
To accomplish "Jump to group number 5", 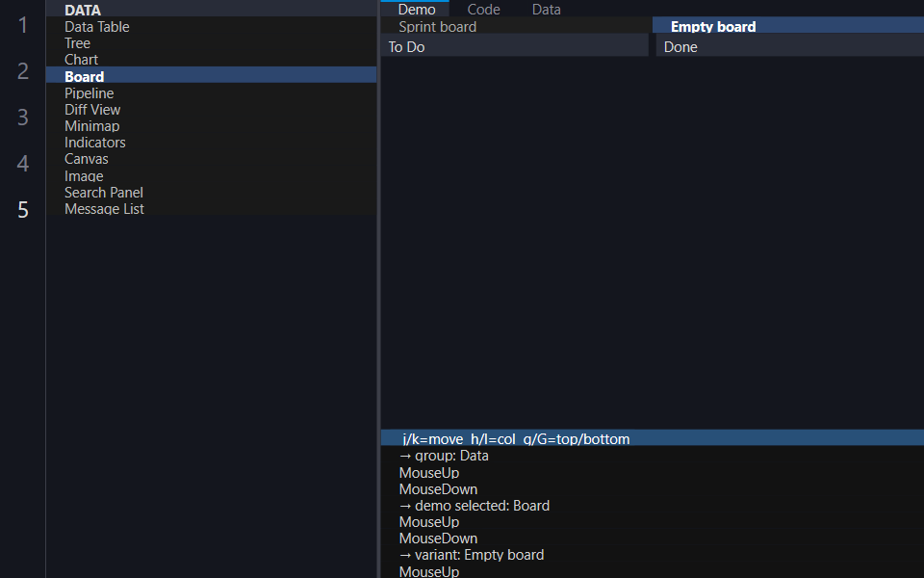I will (22, 209).
